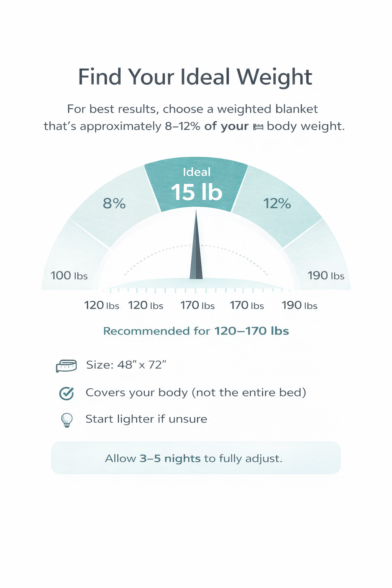Click the Size: 48" x 72" text

click(126, 365)
